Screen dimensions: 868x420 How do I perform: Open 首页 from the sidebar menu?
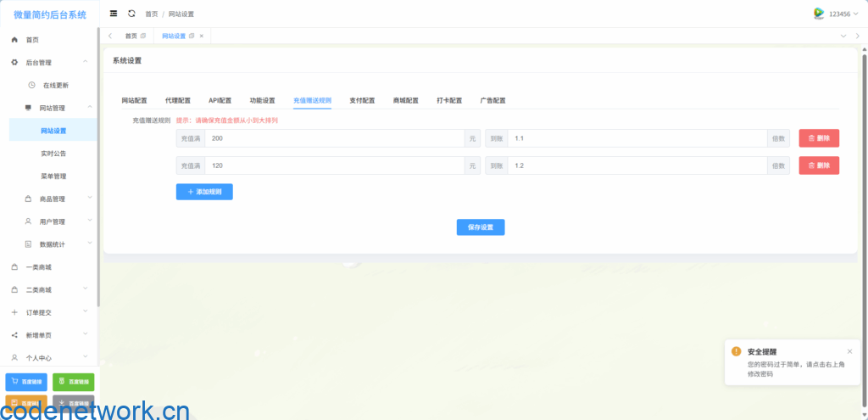click(x=32, y=40)
